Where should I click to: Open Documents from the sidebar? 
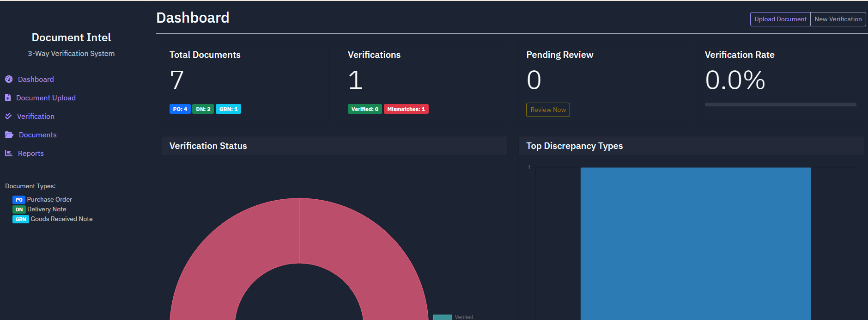(37, 135)
